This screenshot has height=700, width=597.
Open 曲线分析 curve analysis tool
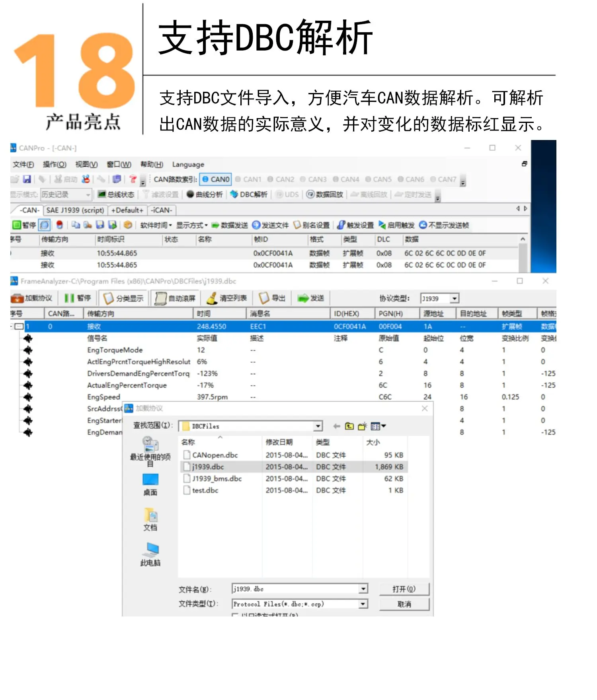[x=205, y=194]
